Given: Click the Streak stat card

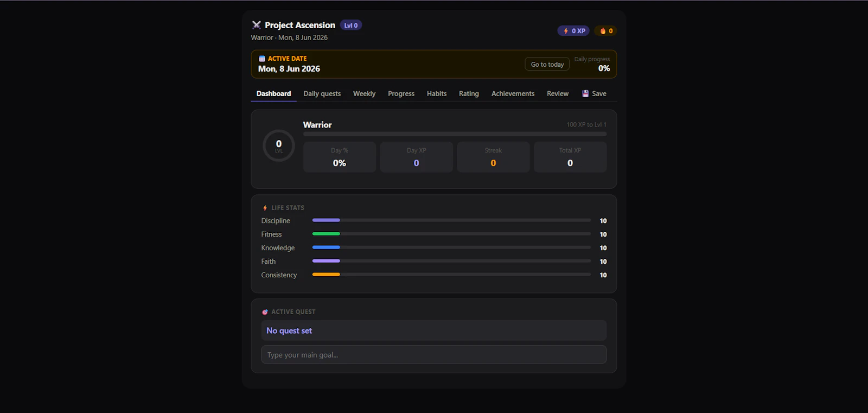Looking at the screenshot, I should [x=493, y=157].
